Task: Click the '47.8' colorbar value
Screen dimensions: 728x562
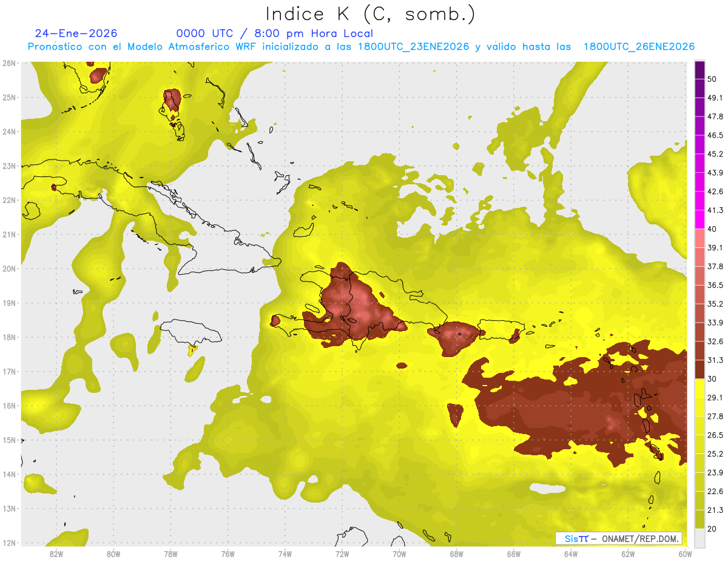Action: pos(715,116)
